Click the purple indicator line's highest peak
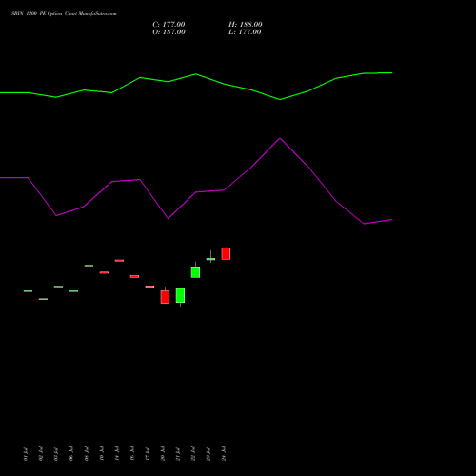The image size is (476, 476). coord(280,138)
